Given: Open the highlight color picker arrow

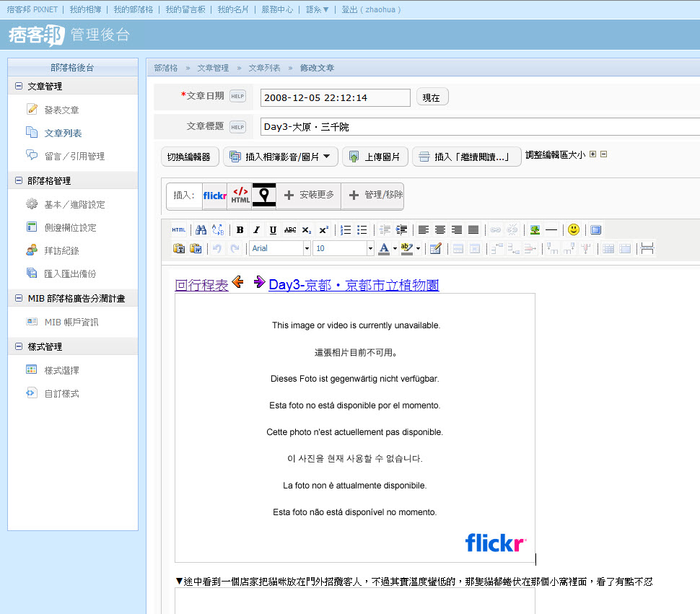Looking at the screenshot, I should 418,248.
